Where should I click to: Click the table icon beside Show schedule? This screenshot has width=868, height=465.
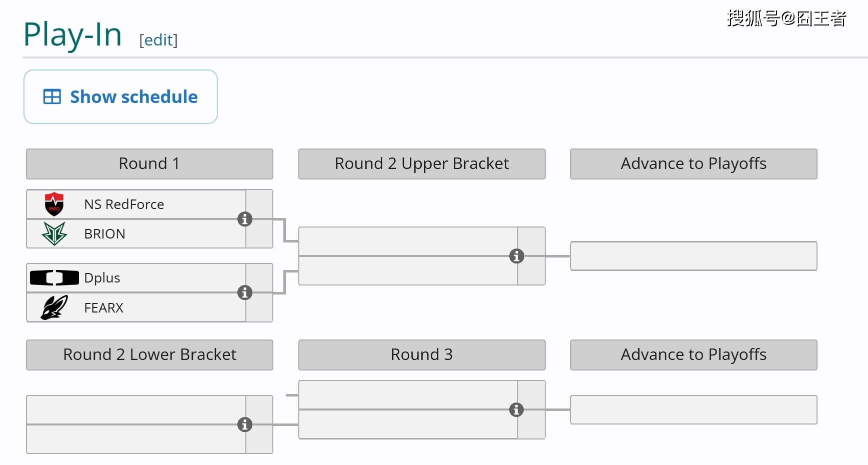pyautogui.click(x=52, y=96)
